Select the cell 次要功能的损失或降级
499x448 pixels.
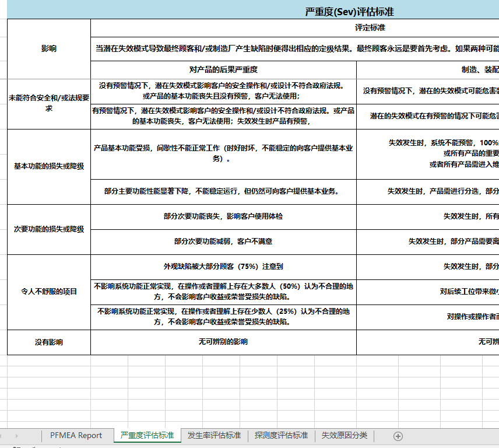click(48, 229)
